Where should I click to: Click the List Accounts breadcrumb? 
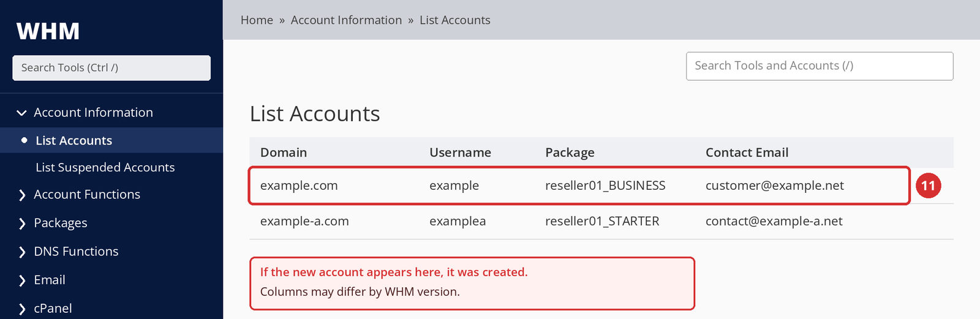click(x=454, y=20)
